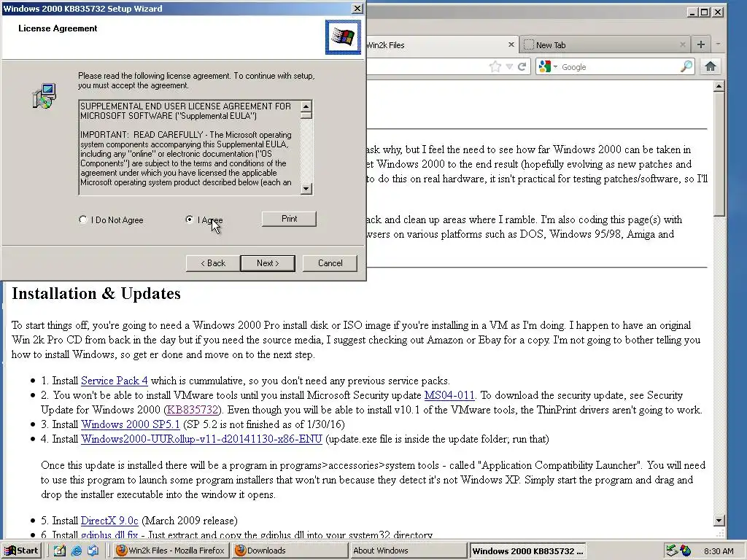Click the license text scrollbar thumb
This screenshot has height=560, width=747.
tap(306, 115)
